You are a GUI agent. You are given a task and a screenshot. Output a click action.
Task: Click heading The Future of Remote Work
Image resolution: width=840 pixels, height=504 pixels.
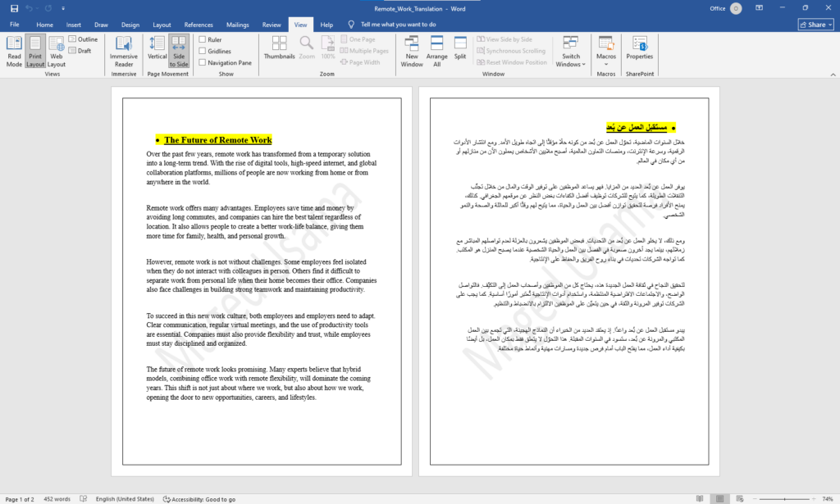point(218,140)
